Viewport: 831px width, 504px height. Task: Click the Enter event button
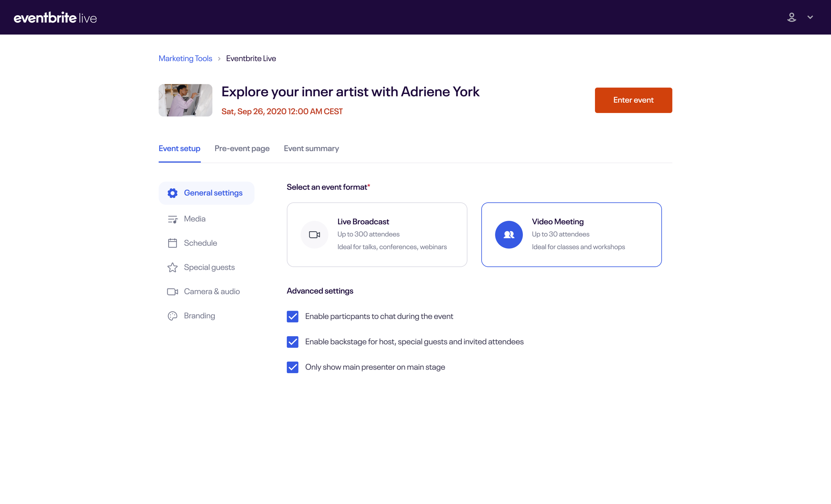coord(633,100)
